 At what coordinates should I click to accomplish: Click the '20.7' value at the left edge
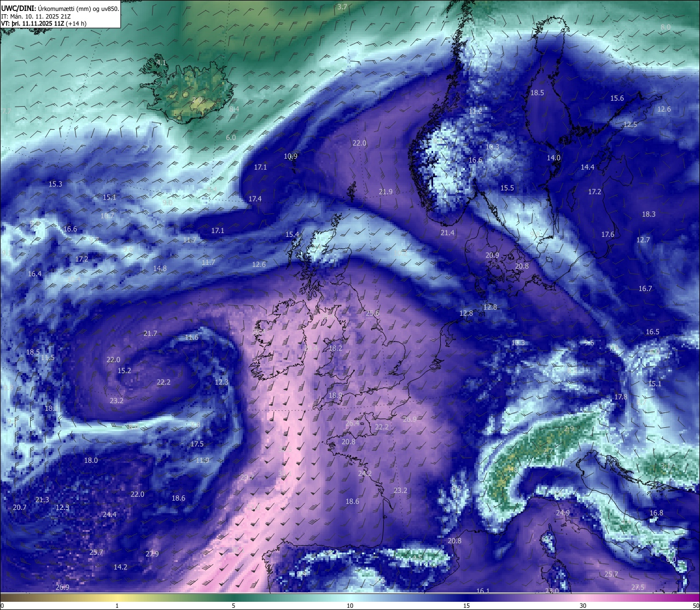[19, 507]
